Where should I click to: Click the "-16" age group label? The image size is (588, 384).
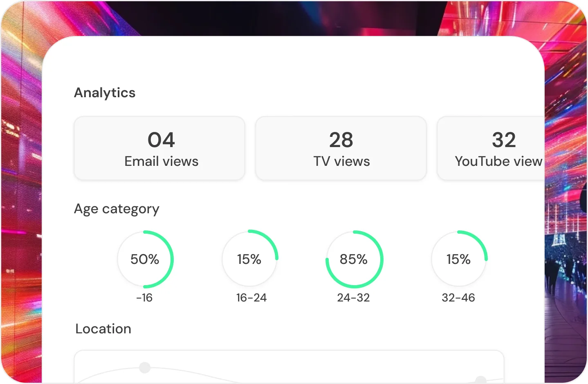144,298
